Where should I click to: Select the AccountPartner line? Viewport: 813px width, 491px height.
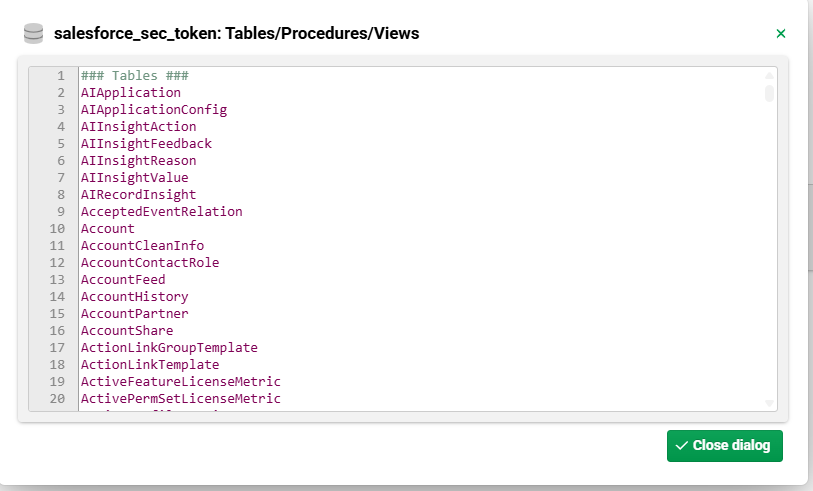coord(135,314)
